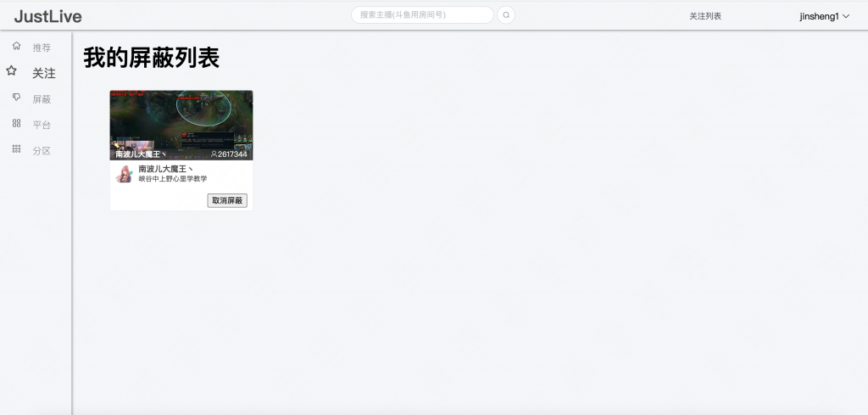Open the 分区 sidebar menu item
The height and width of the screenshot is (415, 868).
pos(42,150)
